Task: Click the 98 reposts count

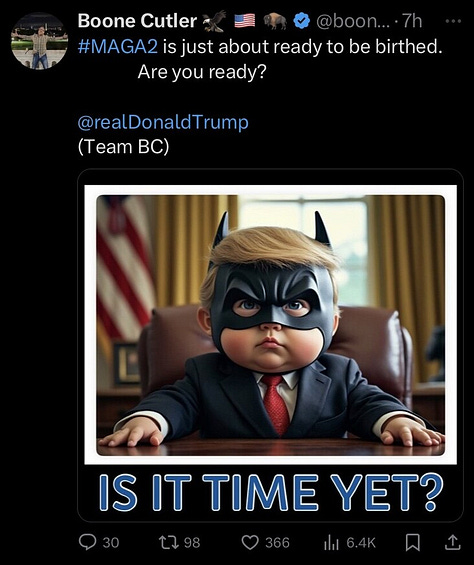Action: [192, 542]
